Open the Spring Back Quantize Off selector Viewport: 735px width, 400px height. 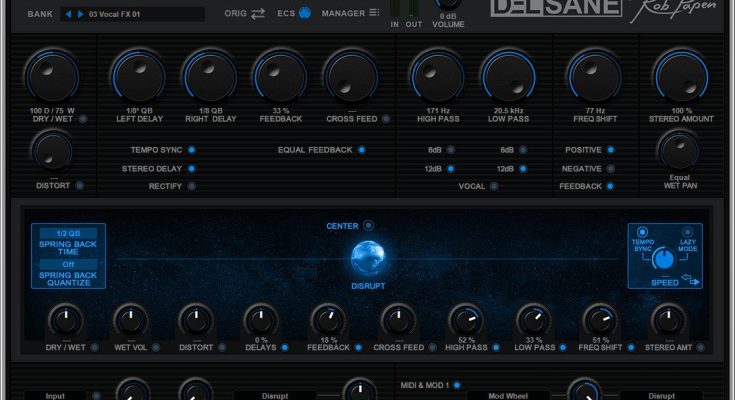pyautogui.click(x=68, y=264)
